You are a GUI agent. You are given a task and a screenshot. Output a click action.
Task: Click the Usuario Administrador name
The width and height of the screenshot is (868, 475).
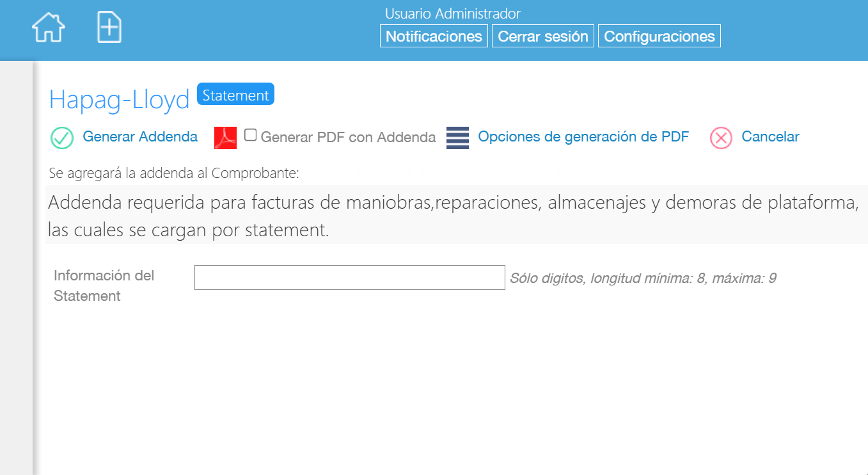pyautogui.click(x=452, y=13)
